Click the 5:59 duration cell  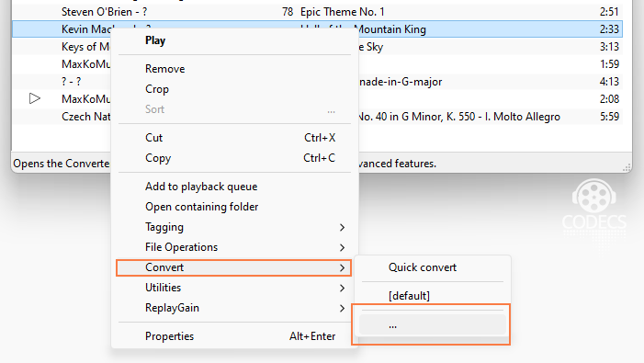point(609,117)
